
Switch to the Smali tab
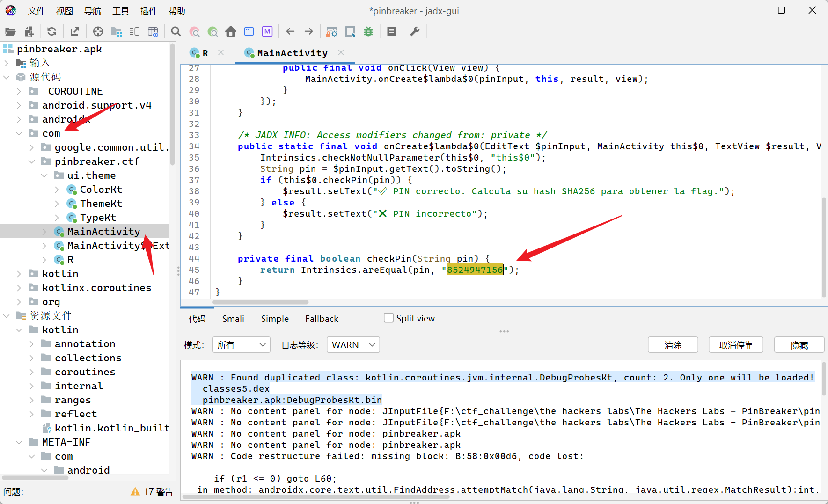[233, 319]
